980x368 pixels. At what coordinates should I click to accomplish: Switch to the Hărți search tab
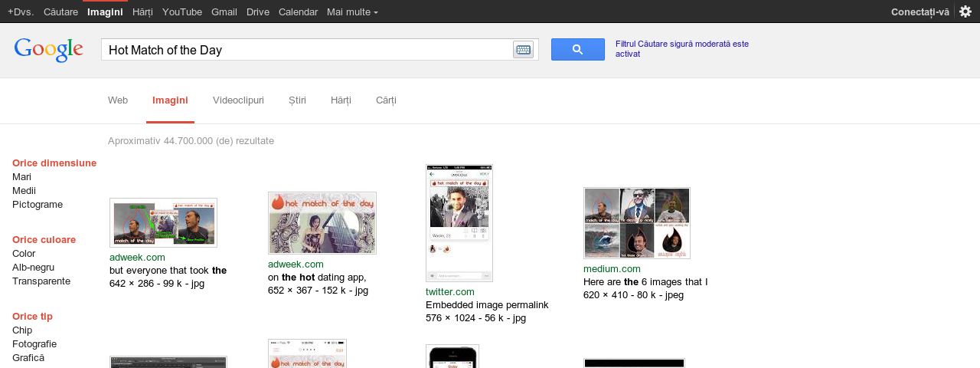click(x=341, y=100)
